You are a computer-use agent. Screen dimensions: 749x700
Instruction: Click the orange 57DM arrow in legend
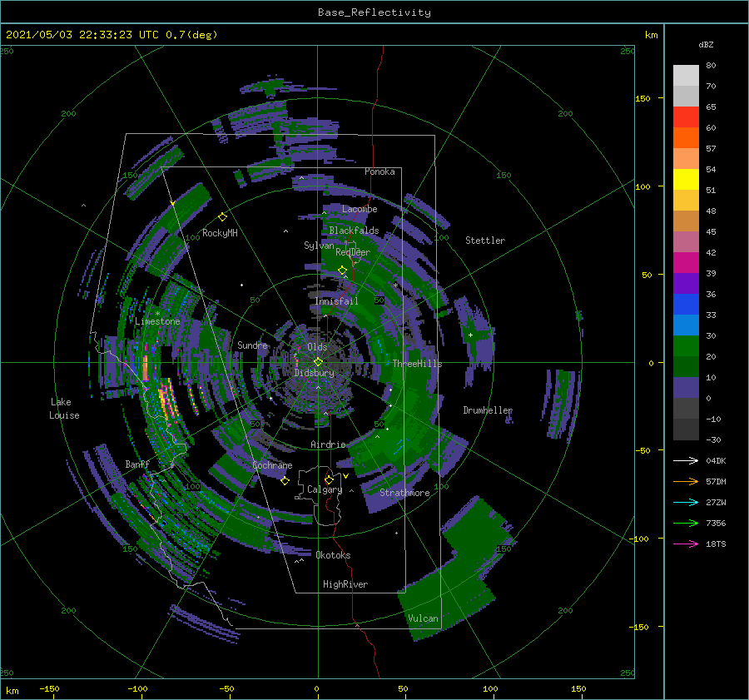pyautogui.click(x=686, y=482)
